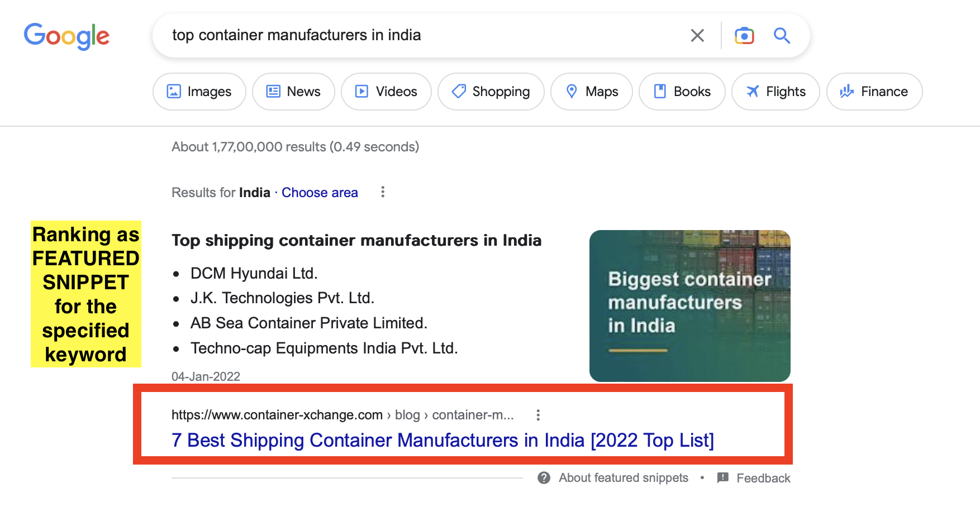Switch to Images results tab
The image size is (980, 526).
pos(199,92)
